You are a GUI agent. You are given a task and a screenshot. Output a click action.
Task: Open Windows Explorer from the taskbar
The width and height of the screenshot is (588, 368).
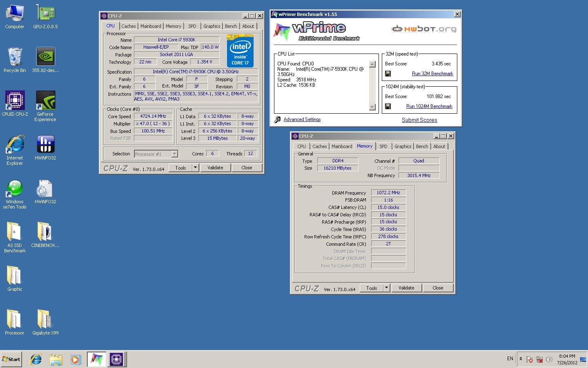click(56, 359)
